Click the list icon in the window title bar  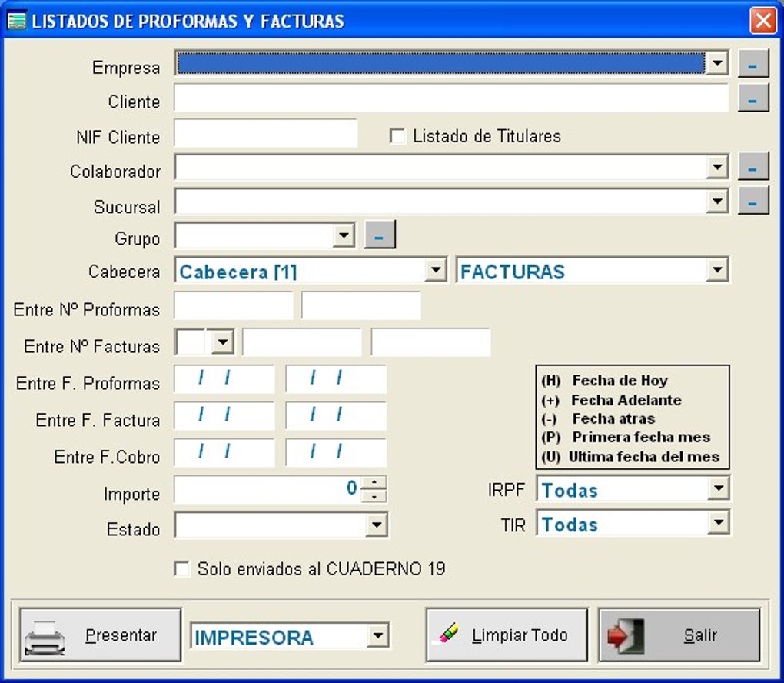point(15,20)
